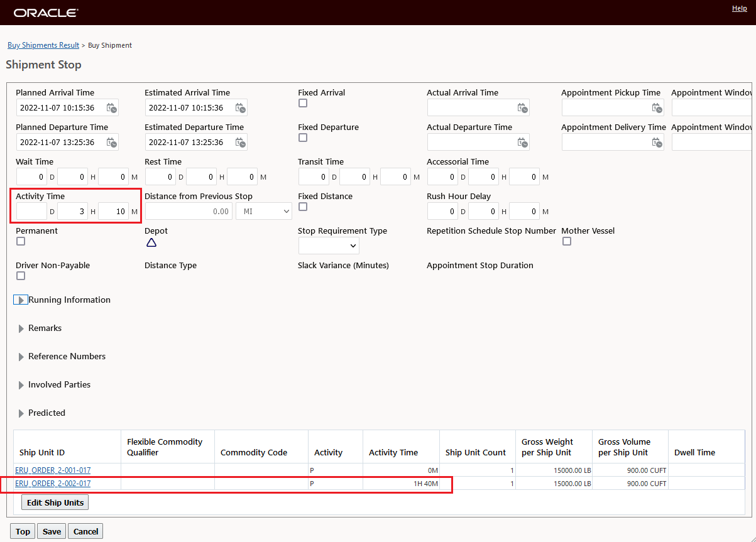Image resolution: width=756 pixels, height=542 pixels.
Task: Open calendar picker for Estimated Departure Time
Action: 240,143
